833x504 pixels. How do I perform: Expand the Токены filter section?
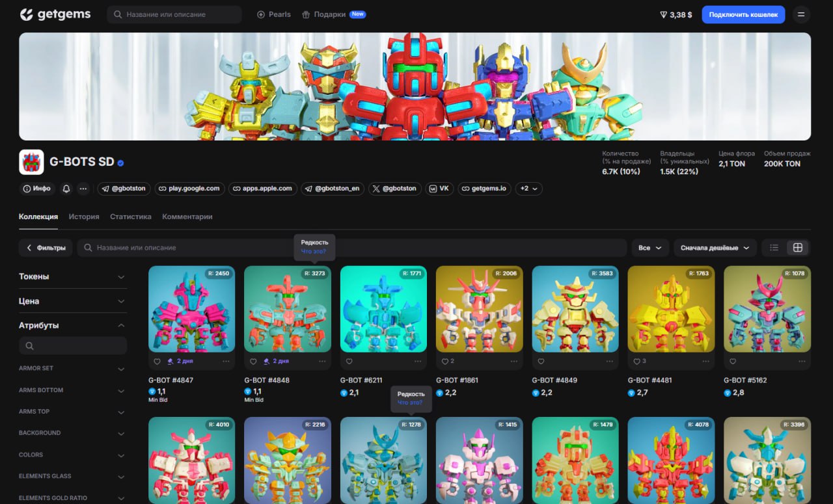(72, 276)
